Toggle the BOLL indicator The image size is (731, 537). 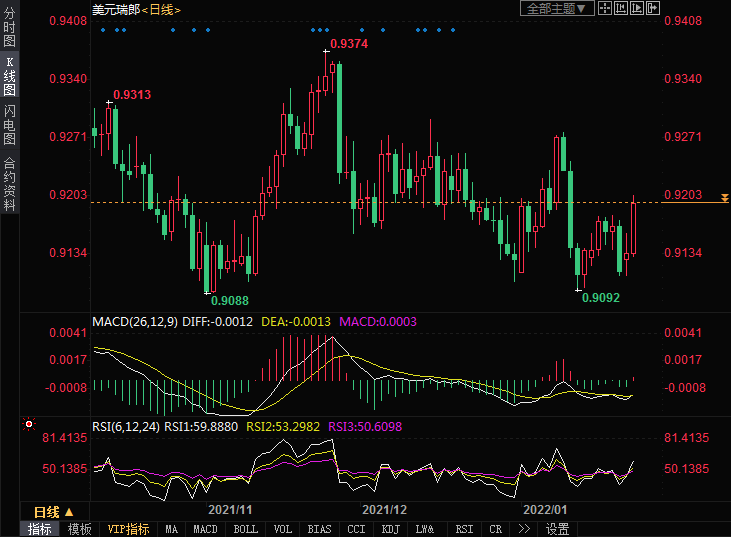click(x=244, y=529)
